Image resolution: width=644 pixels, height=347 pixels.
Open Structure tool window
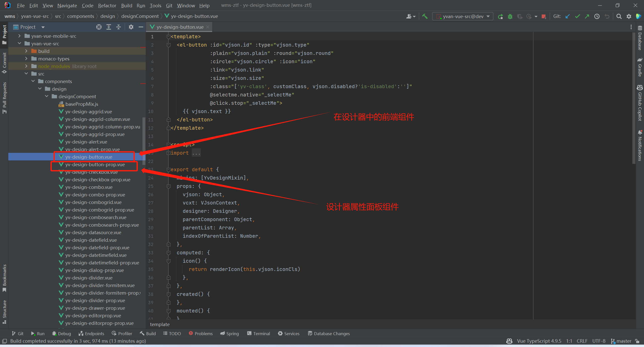tap(4, 312)
